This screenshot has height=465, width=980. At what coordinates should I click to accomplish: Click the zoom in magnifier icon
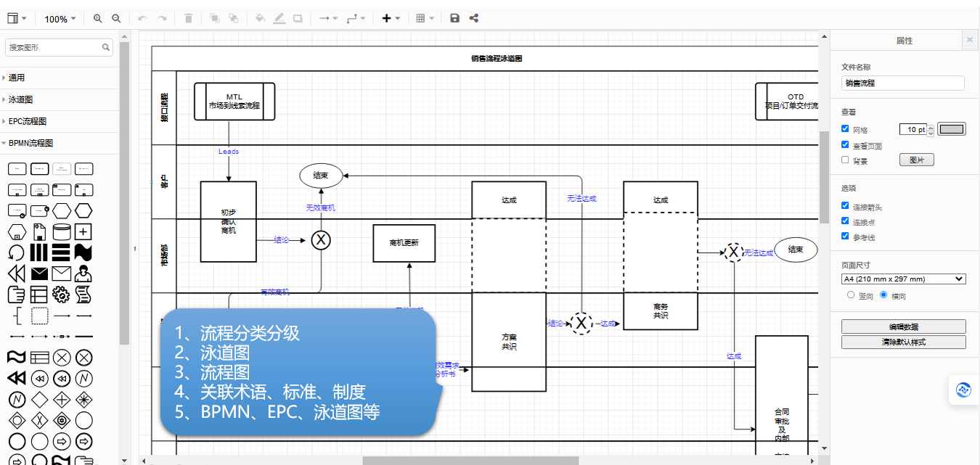pos(98,19)
